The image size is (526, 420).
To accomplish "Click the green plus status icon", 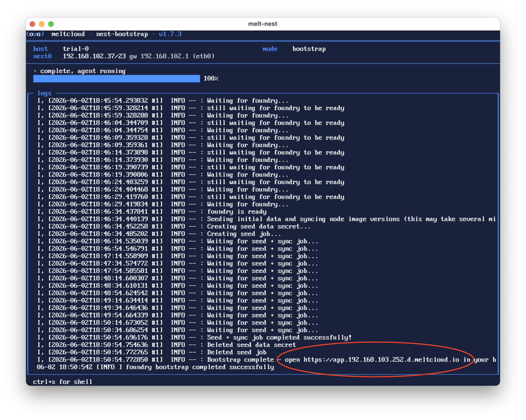I will (35, 71).
